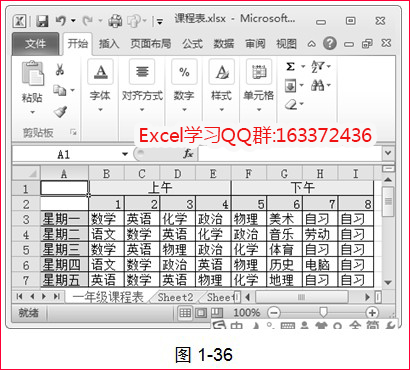
Task: Select row 3 header
Action: tap(26, 219)
